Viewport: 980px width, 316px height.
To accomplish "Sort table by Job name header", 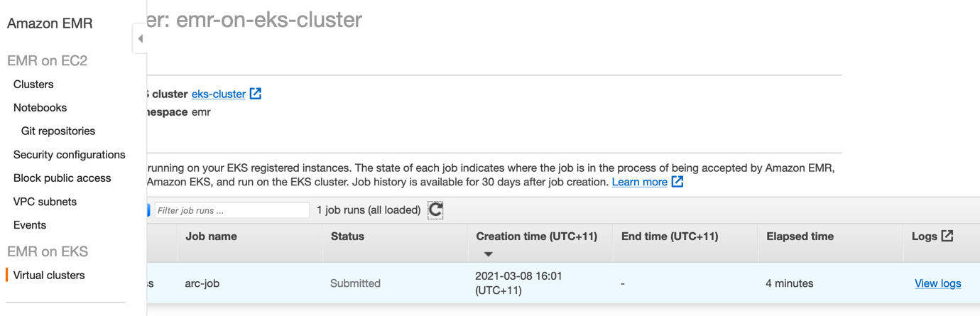I will 211,236.
